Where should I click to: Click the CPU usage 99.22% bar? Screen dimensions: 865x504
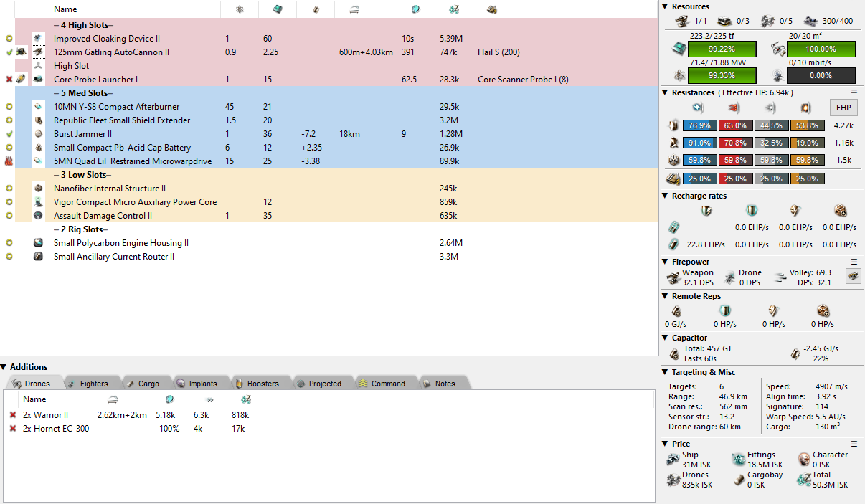[722, 49]
